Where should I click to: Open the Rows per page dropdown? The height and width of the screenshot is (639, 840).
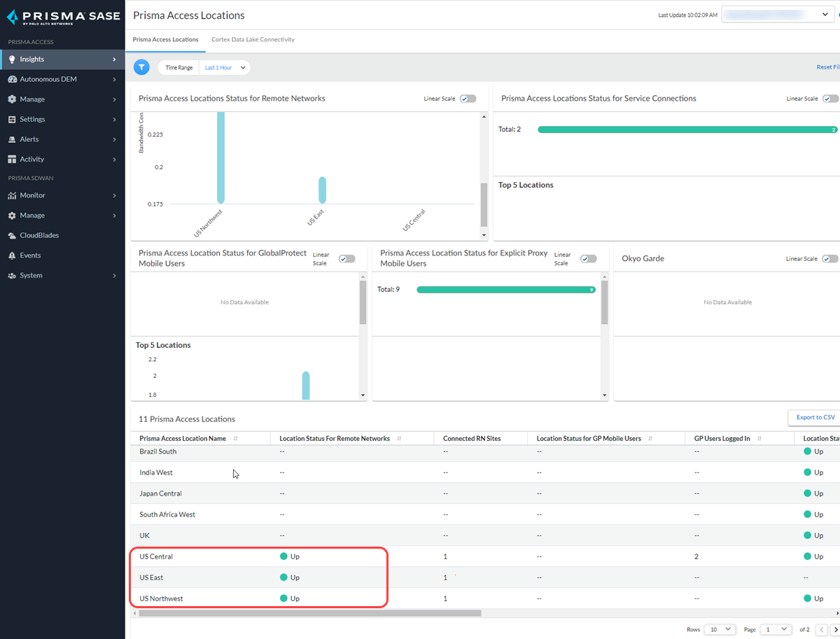(x=720, y=629)
